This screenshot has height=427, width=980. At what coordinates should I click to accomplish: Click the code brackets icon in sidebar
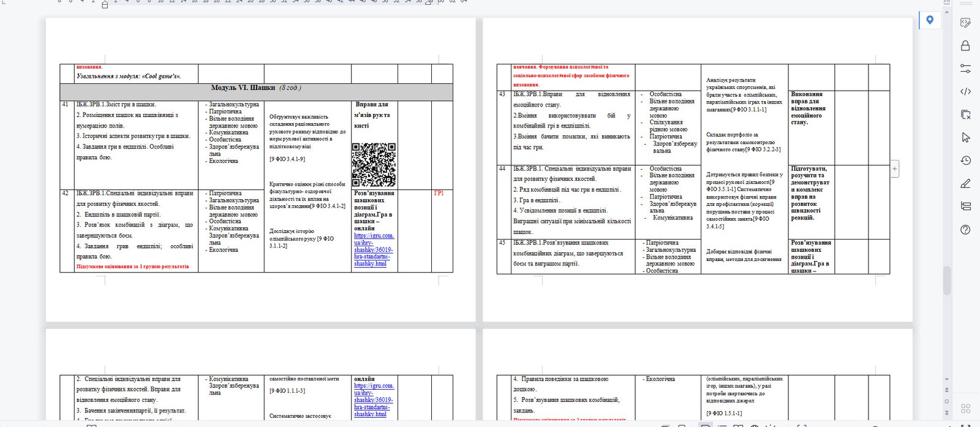click(965, 92)
